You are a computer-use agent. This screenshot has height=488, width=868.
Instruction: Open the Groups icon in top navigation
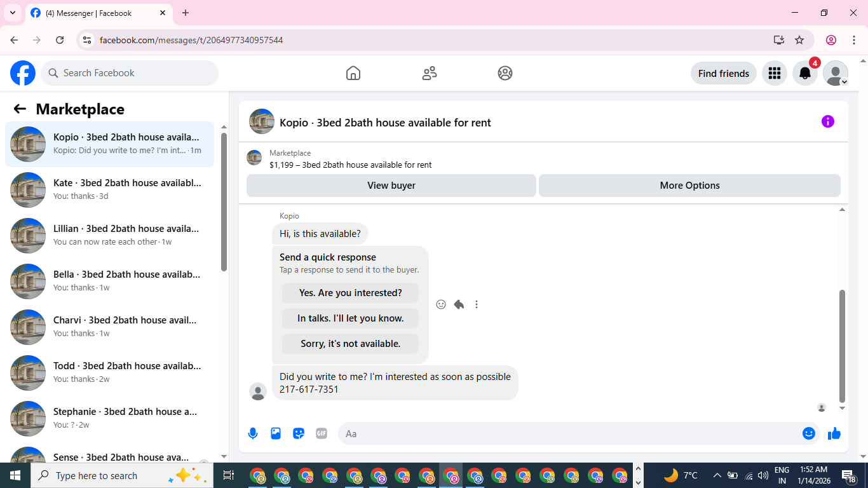tap(505, 73)
